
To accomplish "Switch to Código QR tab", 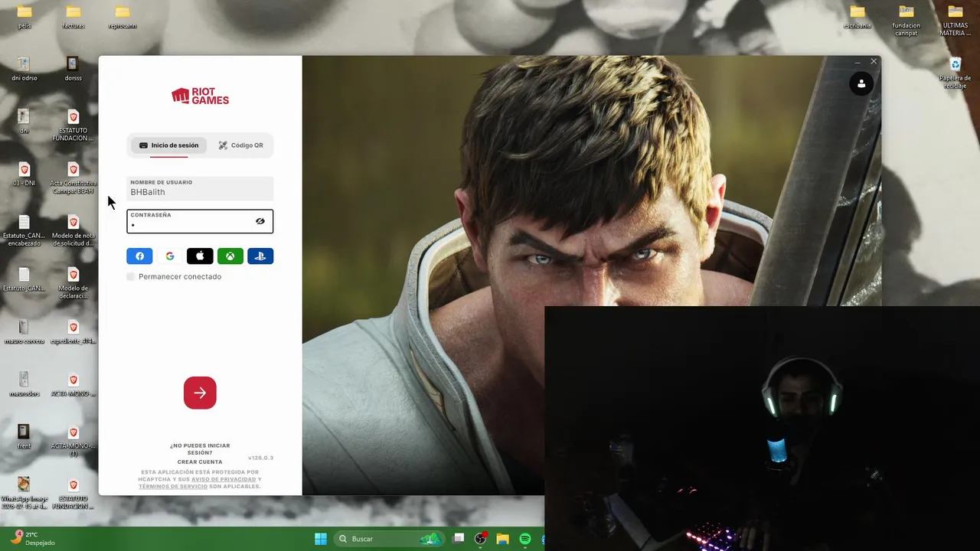I will [240, 145].
